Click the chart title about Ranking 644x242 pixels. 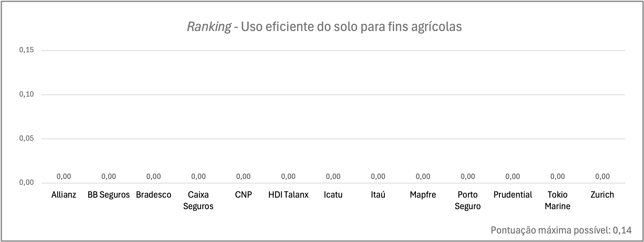[324, 26]
